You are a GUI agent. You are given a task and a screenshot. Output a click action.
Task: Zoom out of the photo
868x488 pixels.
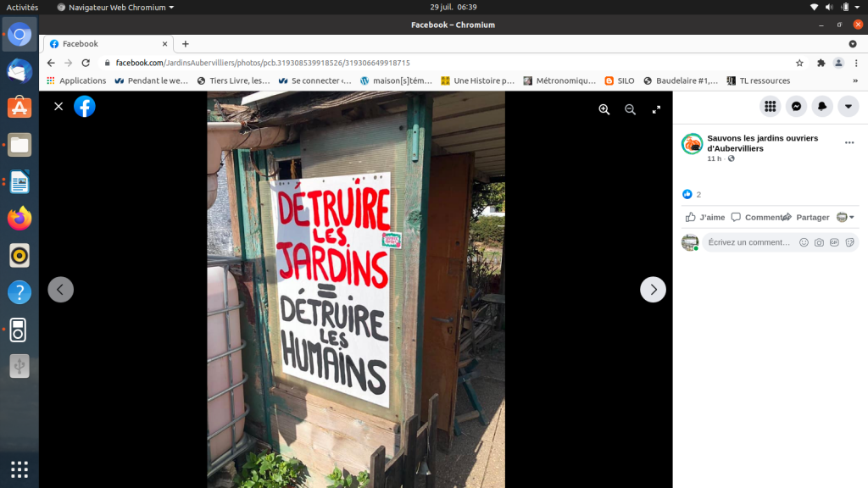(x=630, y=109)
